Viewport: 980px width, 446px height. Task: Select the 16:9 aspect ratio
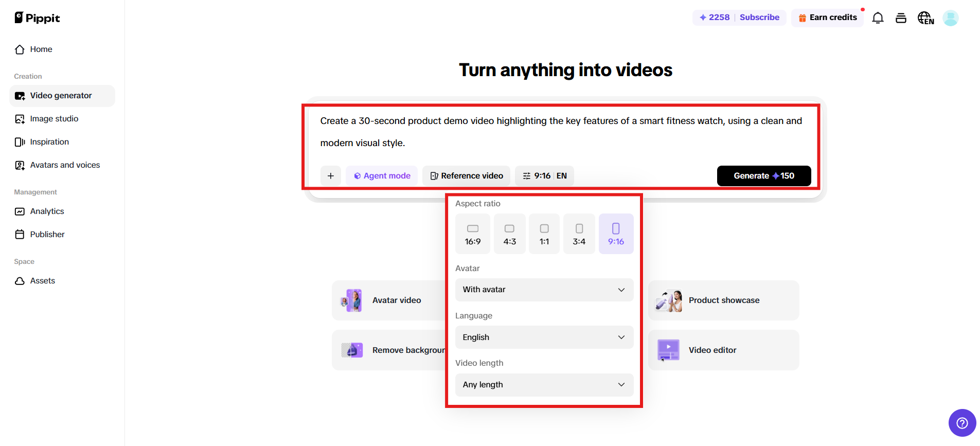(x=472, y=234)
